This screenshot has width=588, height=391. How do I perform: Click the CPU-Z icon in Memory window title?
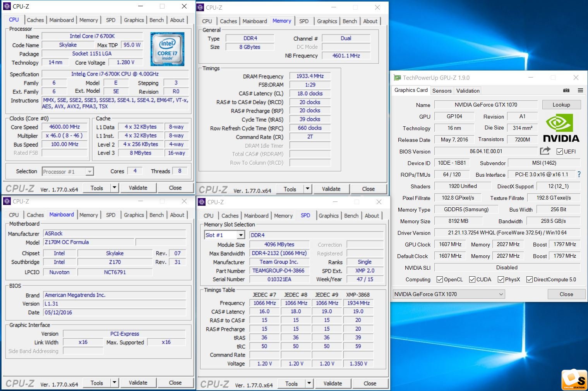[200, 7]
